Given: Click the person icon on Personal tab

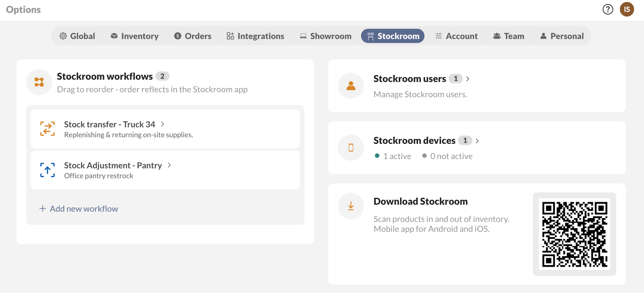Looking at the screenshot, I should click(x=543, y=36).
